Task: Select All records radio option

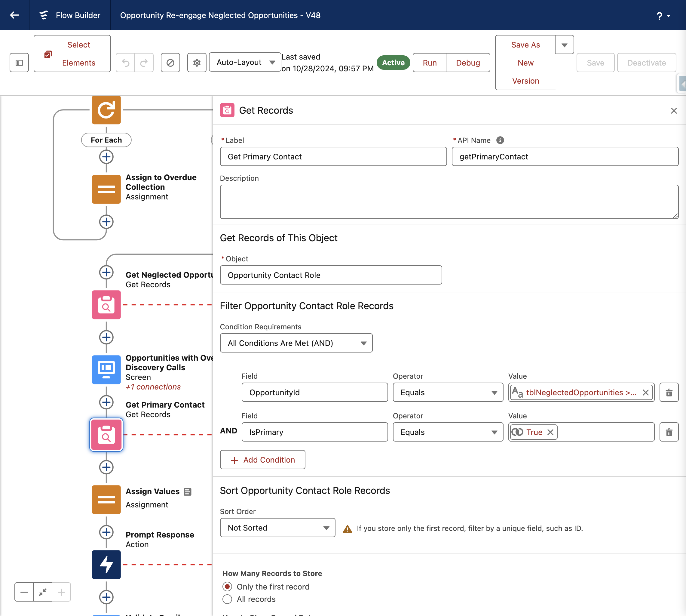Action: 227,599
